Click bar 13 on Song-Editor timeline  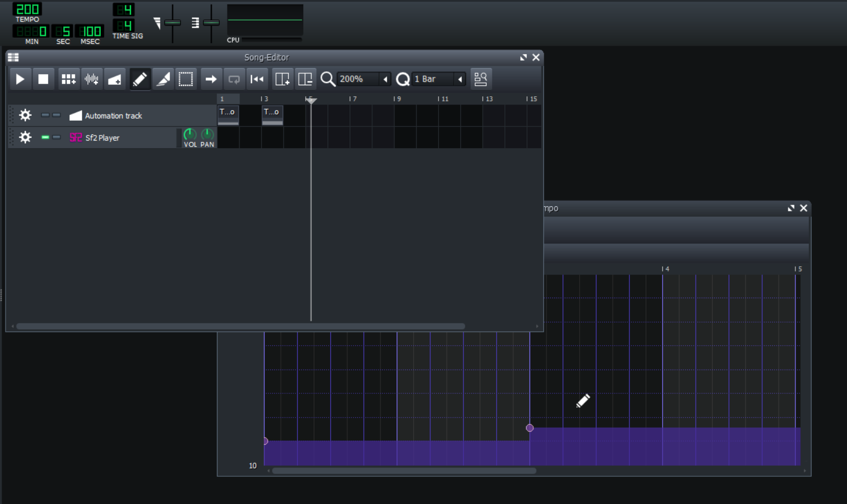487,99
